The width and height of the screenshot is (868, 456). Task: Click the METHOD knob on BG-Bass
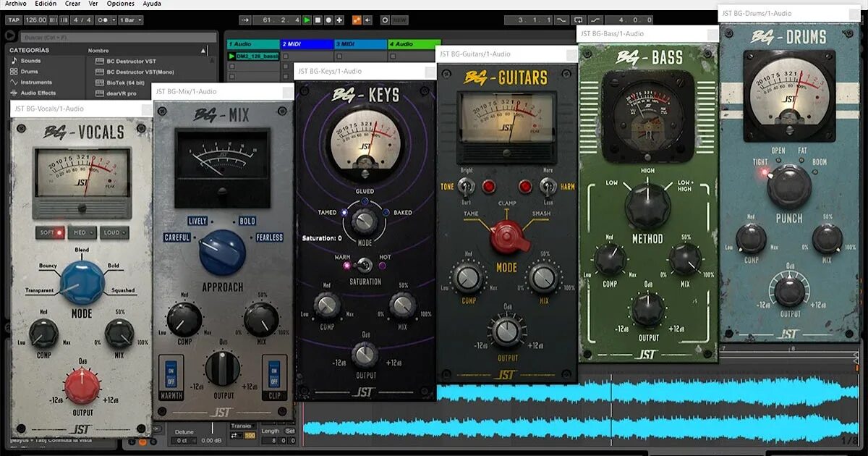(x=648, y=207)
